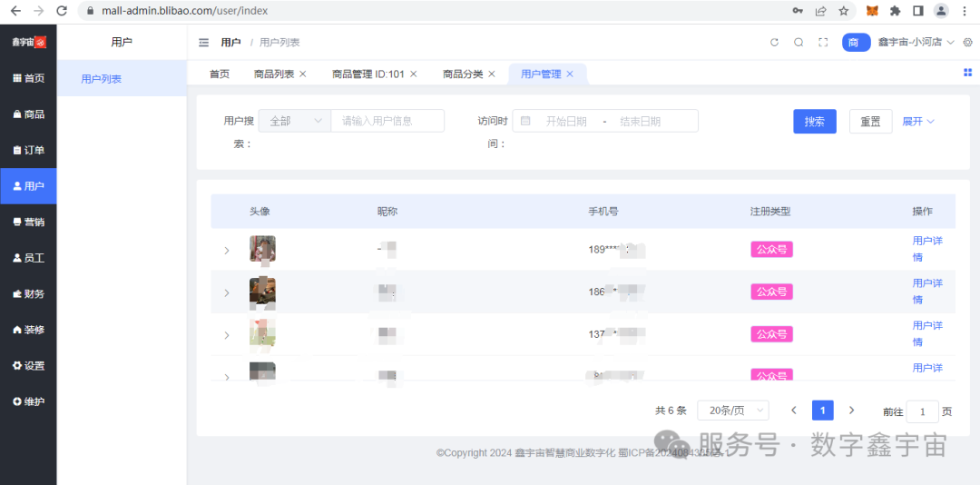Select page 1 in pagination
The height and width of the screenshot is (485, 980).
tap(822, 411)
